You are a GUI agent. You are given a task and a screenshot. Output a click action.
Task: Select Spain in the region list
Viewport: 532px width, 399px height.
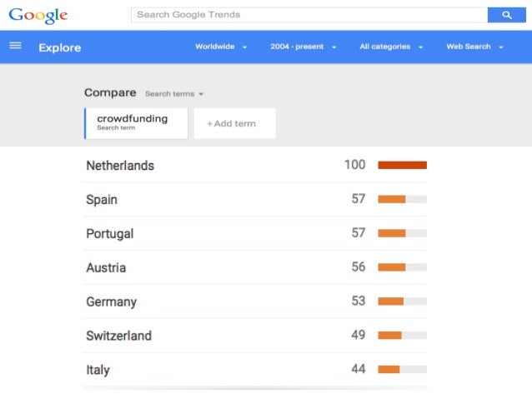pyautogui.click(x=102, y=200)
